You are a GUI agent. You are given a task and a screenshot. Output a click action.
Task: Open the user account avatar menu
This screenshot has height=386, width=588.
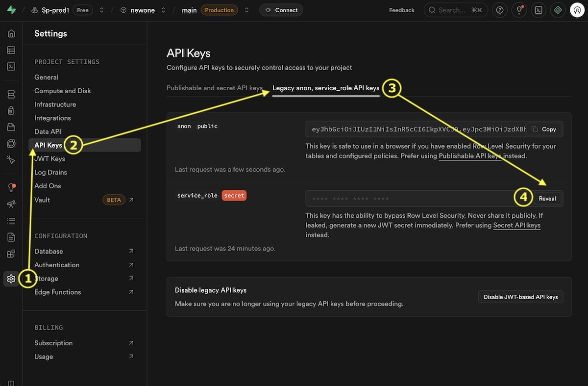click(577, 10)
